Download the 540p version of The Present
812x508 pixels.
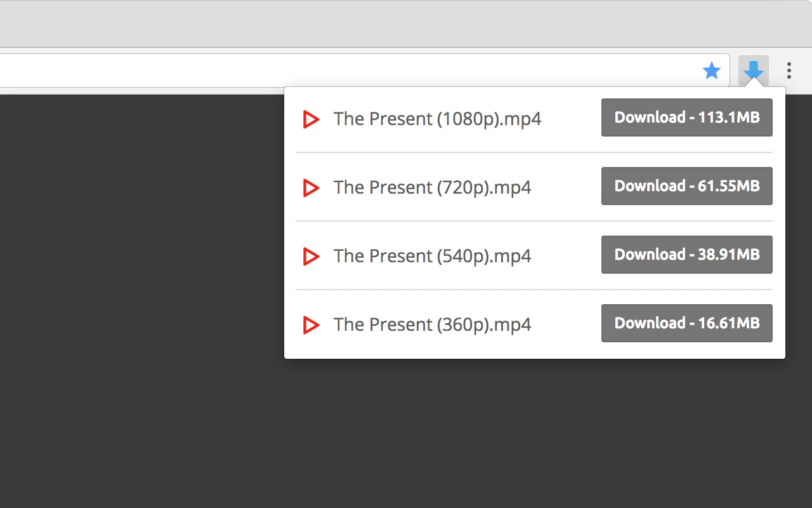[686, 255]
